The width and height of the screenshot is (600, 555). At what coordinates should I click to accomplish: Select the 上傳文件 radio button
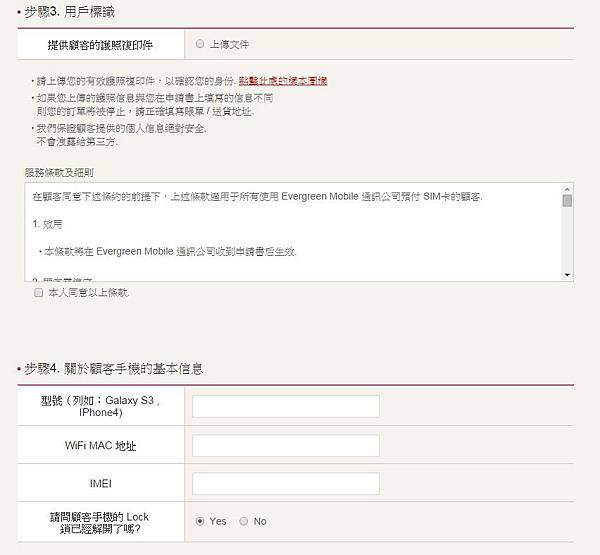point(201,44)
